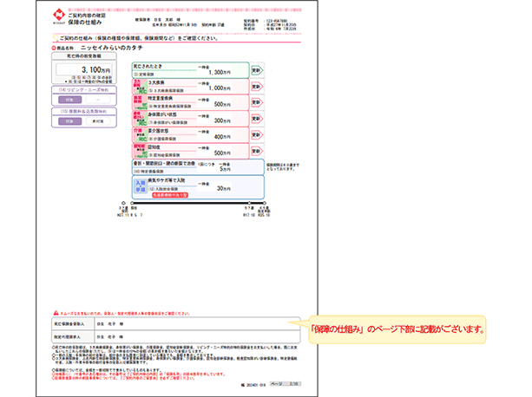Click the 500万円 amount in the 特定重度疾病 row
The width and height of the screenshot is (532, 397).
(x=222, y=104)
